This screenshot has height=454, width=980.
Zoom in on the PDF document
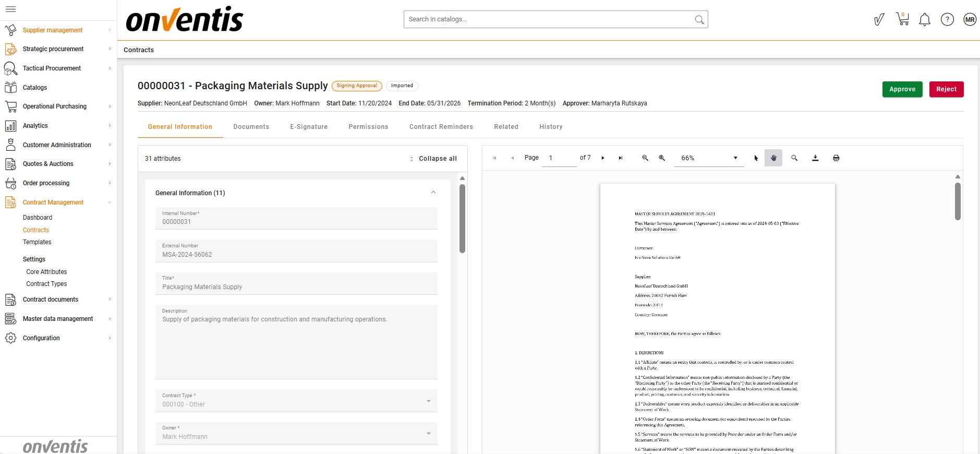tap(662, 158)
